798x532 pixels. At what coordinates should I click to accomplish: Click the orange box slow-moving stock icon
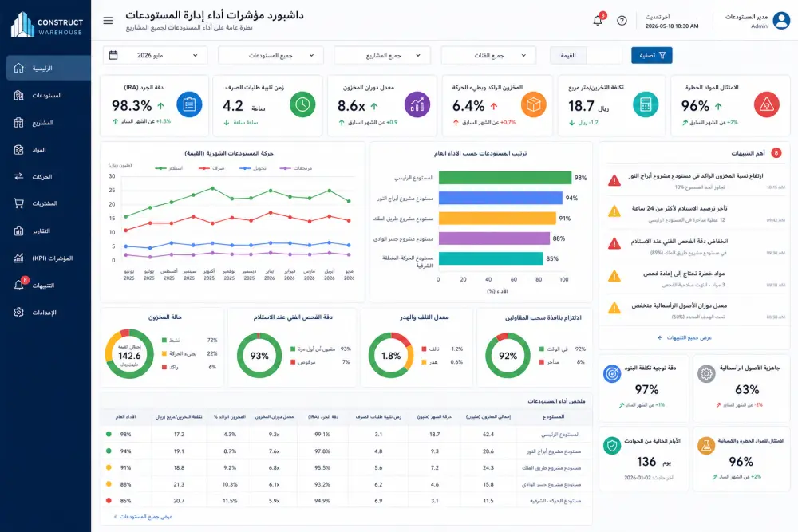(533, 104)
